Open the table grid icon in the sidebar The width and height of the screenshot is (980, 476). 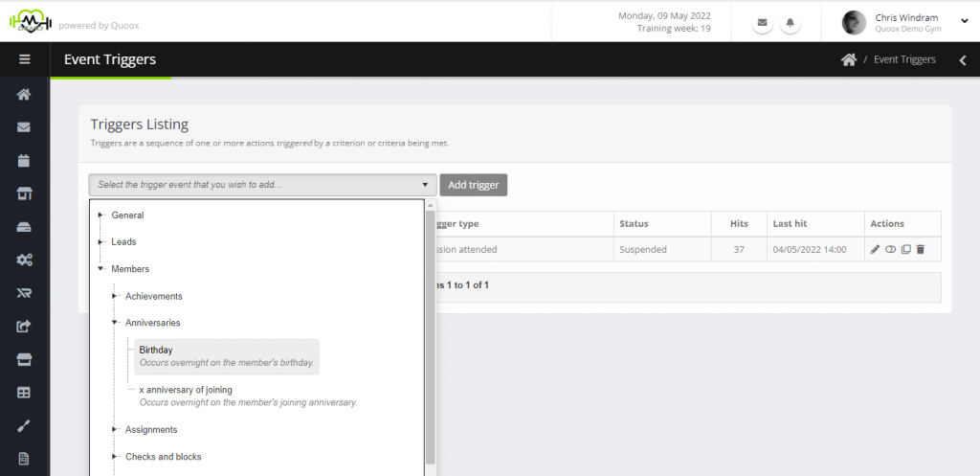[24, 393]
